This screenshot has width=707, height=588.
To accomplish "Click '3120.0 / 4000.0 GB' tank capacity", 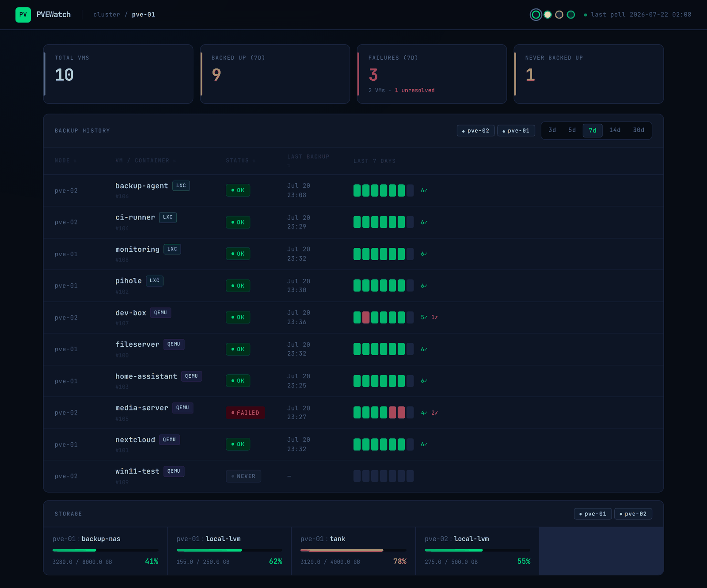I will (330, 562).
